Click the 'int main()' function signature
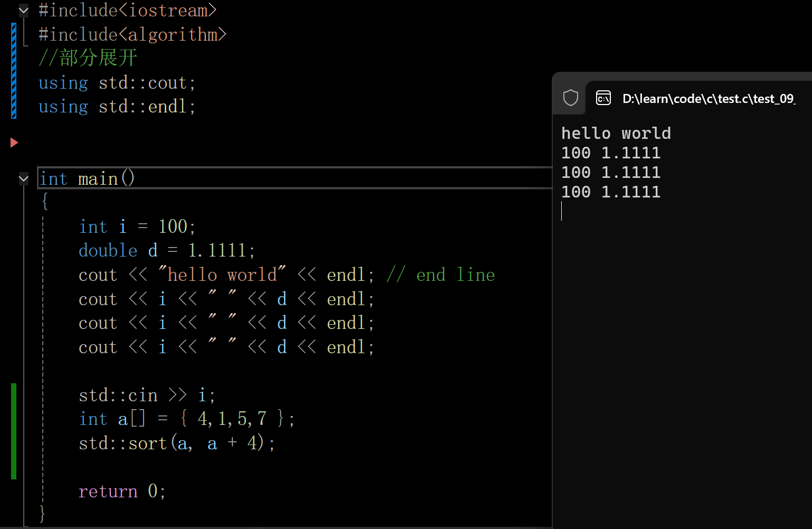Viewport: 812px width, 529px height. (87, 178)
